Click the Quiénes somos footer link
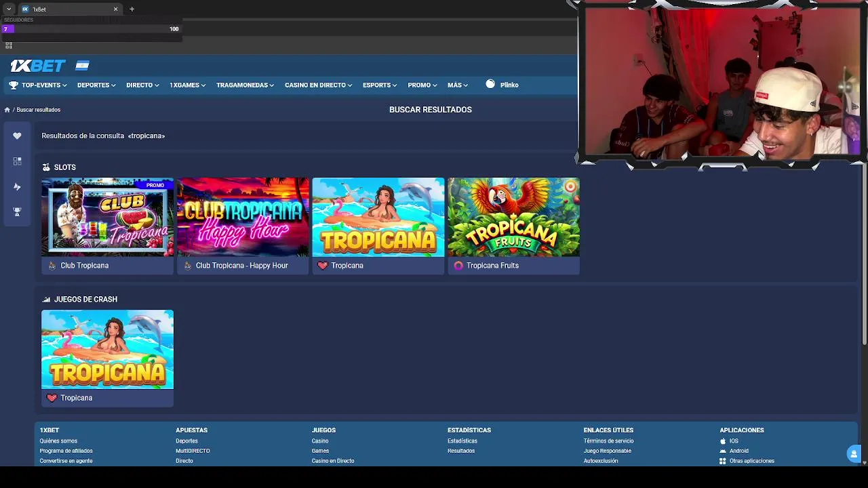Image resolution: width=868 pixels, height=488 pixels. pyautogui.click(x=58, y=441)
